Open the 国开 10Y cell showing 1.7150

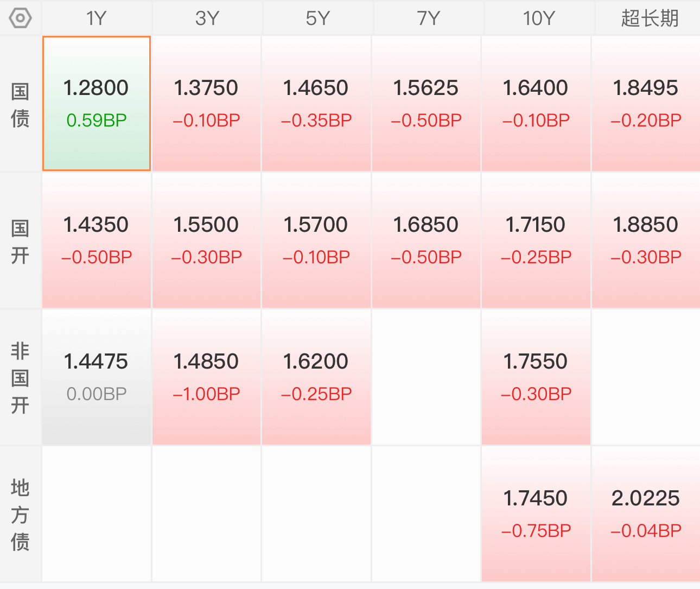pyautogui.click(x=536, y=240)
